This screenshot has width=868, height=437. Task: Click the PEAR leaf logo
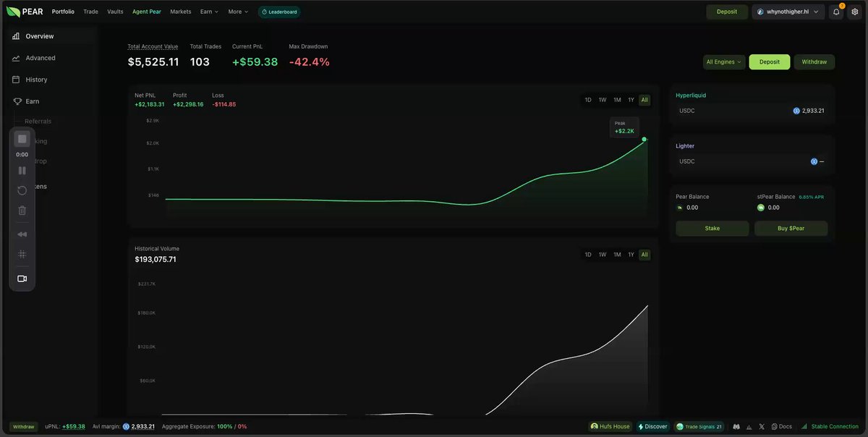pyautogui.click(x=14, y=12)
